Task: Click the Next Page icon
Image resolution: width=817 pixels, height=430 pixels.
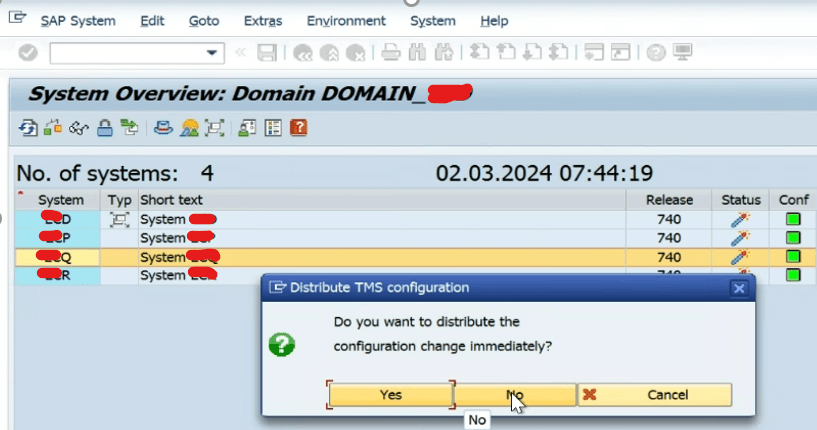Action: point(532,53)
